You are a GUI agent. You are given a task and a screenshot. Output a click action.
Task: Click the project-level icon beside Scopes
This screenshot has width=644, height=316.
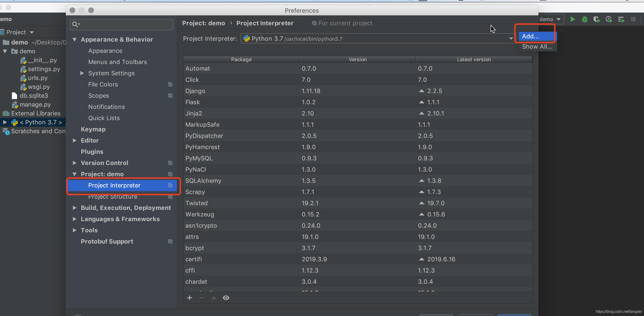click(x=170, y=96)
